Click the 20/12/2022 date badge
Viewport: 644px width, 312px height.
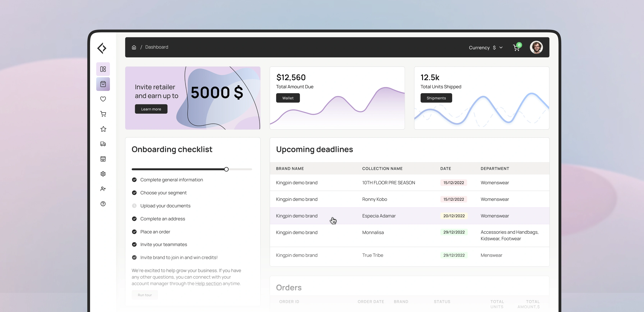(x=454, y=216)
